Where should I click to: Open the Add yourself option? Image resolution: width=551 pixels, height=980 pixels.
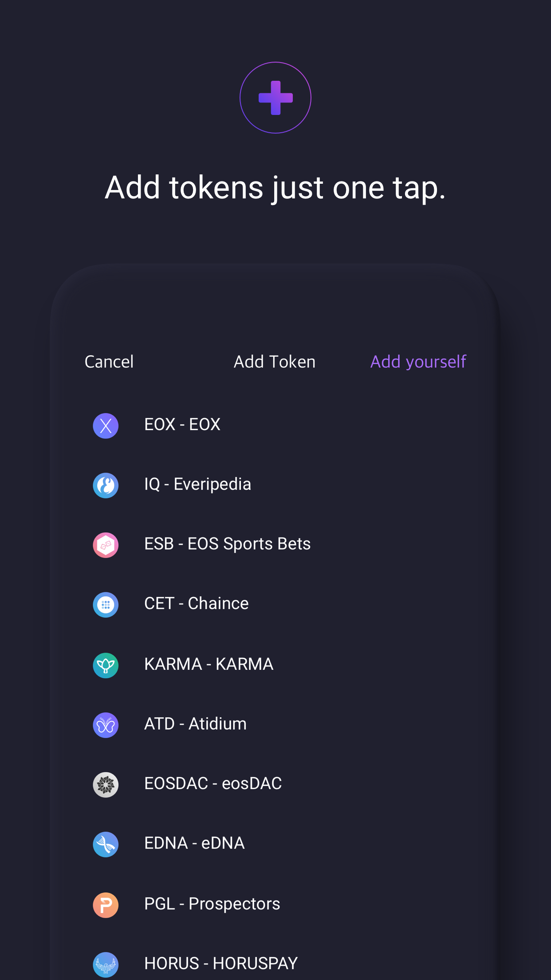417,362
